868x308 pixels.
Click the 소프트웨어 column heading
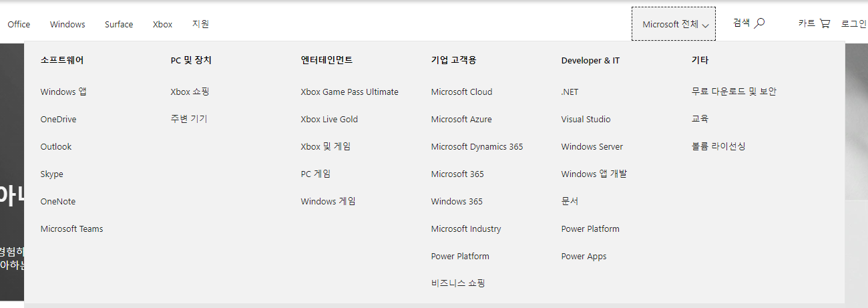pos(62,60)
